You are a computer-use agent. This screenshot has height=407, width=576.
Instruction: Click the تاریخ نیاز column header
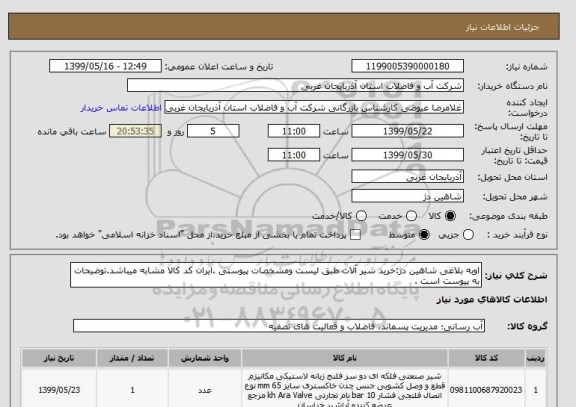(x=59, y=358)
